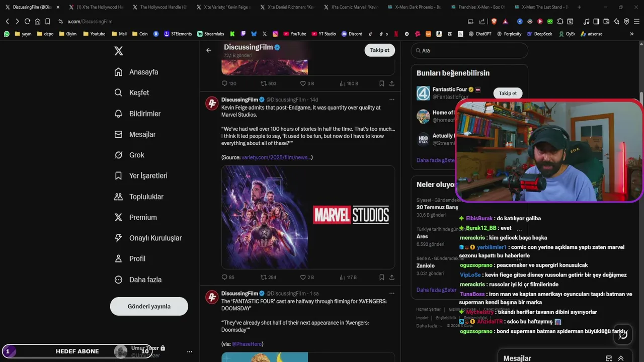Repost the top post (503)
Viewport: 644px width, 362px height.
tap(268, 83)
